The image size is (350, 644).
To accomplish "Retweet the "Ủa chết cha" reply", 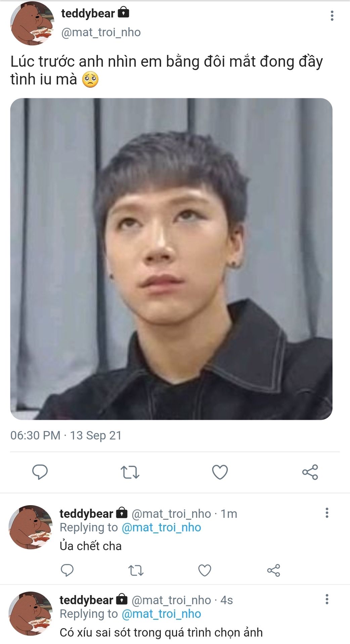I will click(136, 570).
